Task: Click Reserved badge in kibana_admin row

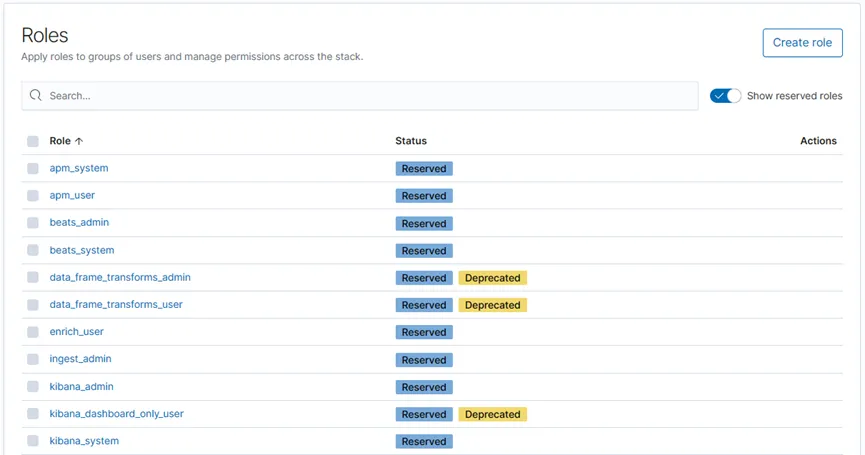Action: 424,387
